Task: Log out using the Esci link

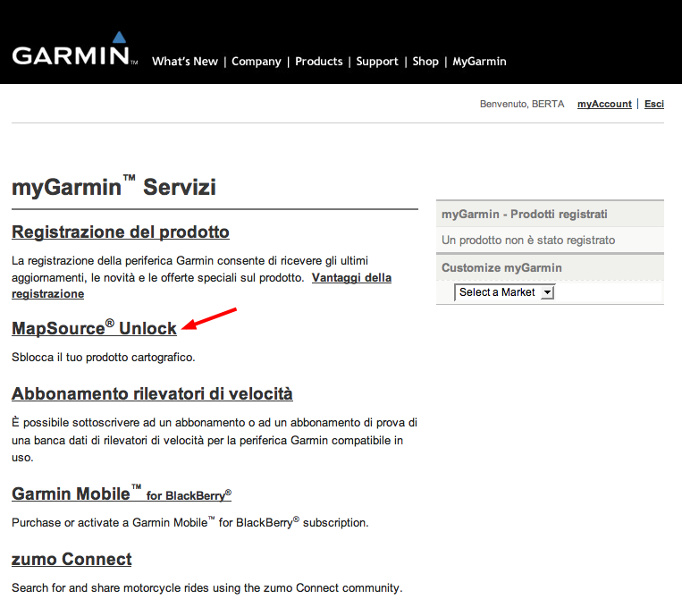Action: click(654, 104)
